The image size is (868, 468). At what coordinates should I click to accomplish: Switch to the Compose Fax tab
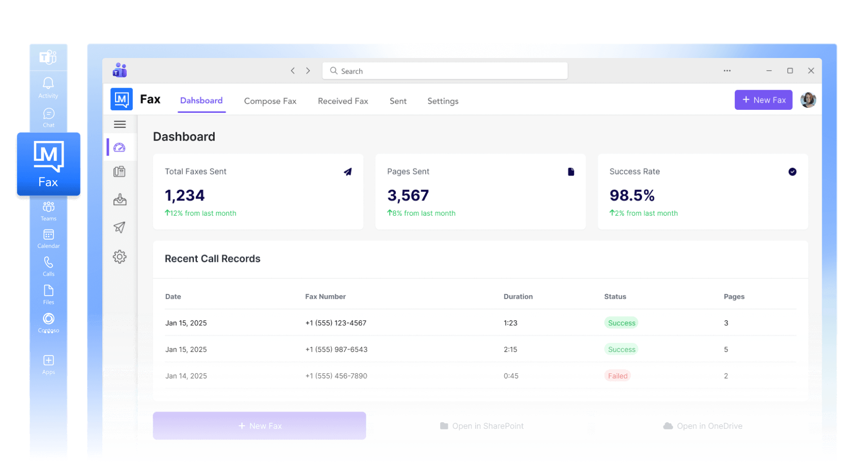[x=270, y=101]
